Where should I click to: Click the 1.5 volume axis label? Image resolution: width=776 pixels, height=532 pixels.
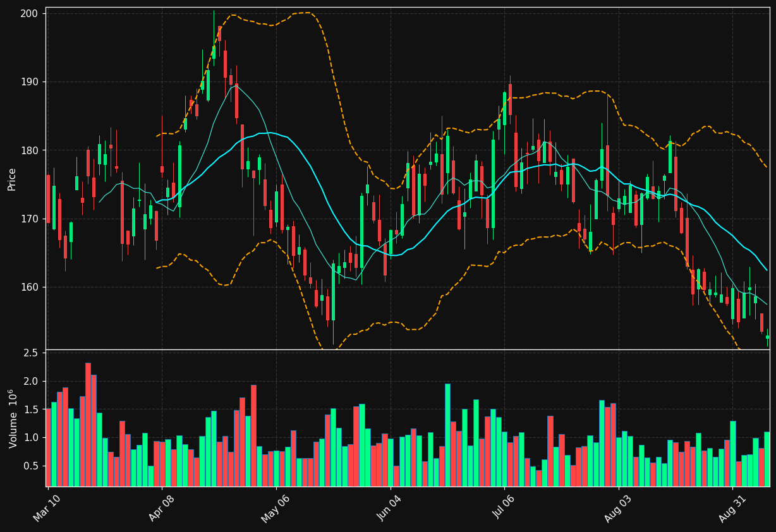point(32,409)
